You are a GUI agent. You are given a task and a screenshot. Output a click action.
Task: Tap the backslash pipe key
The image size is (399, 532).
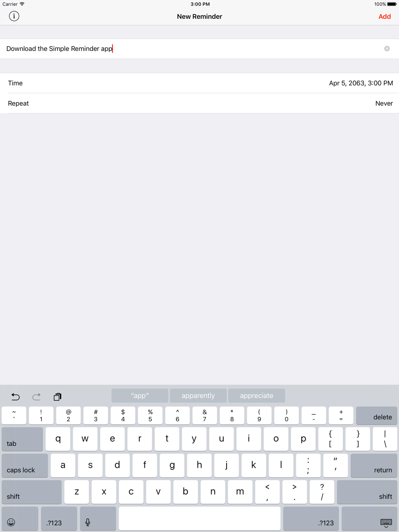click(x=385, y=439)
